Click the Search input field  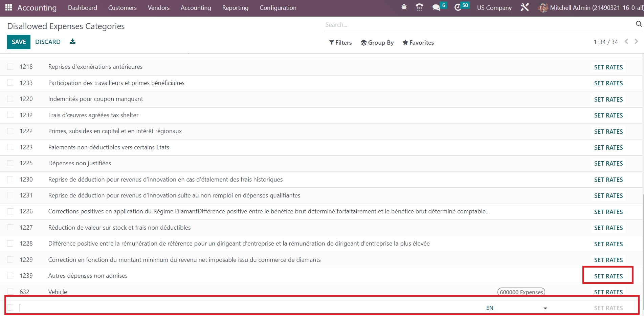point(477,25)
